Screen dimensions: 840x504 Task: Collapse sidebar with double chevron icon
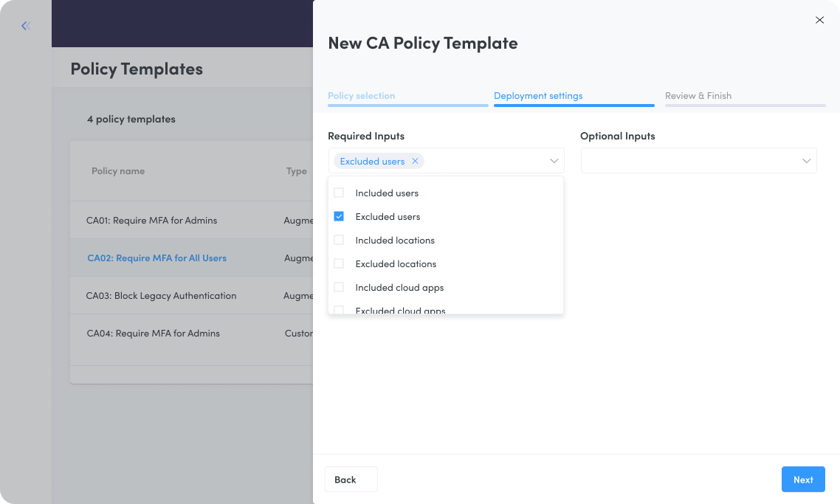coord(26,26)
